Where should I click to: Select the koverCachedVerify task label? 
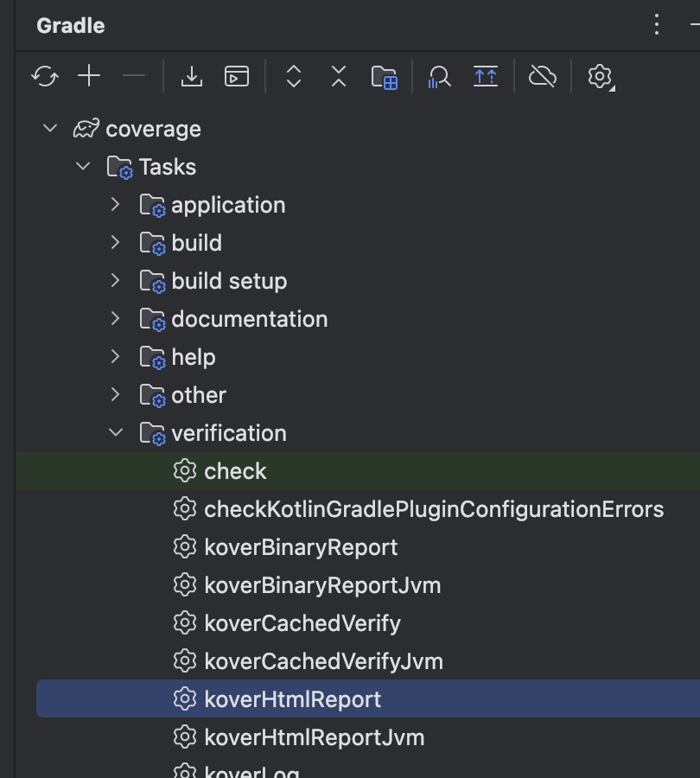tap(302, 623)
